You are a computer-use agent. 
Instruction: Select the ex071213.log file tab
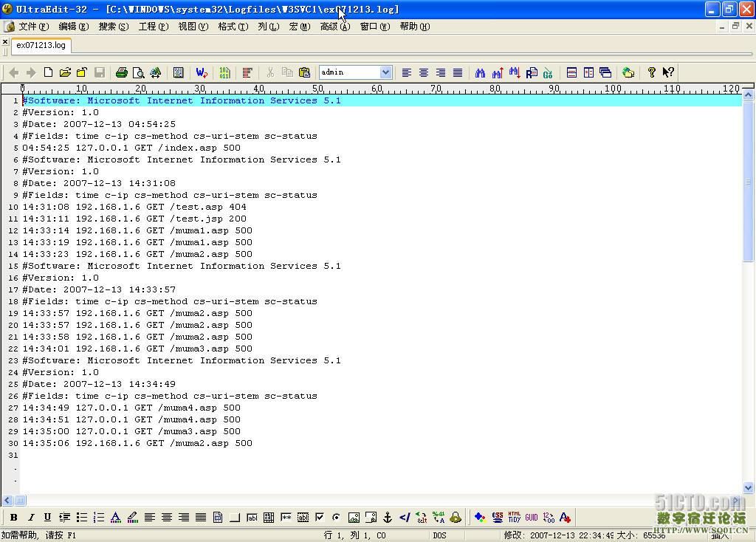tap(41, 45)
